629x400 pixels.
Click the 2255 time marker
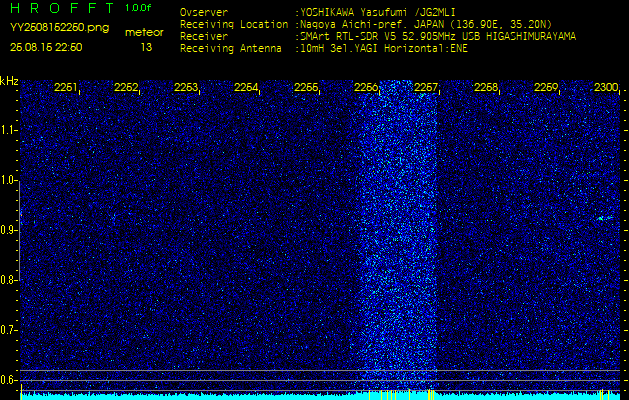306,87
